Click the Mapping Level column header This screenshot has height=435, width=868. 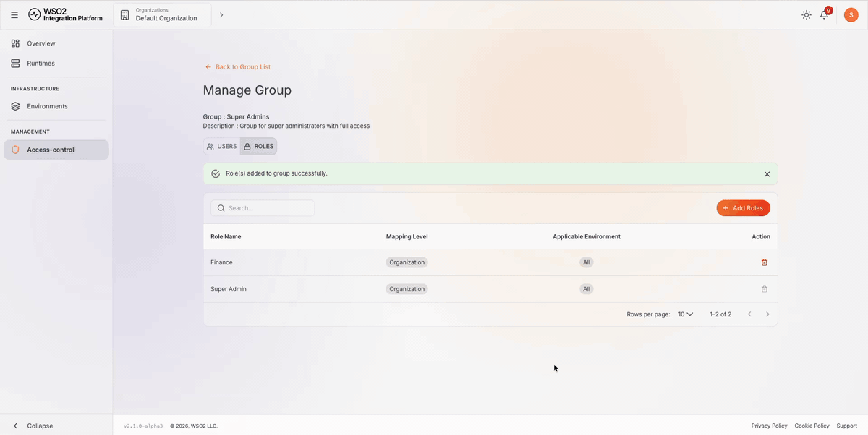point(407,236)
